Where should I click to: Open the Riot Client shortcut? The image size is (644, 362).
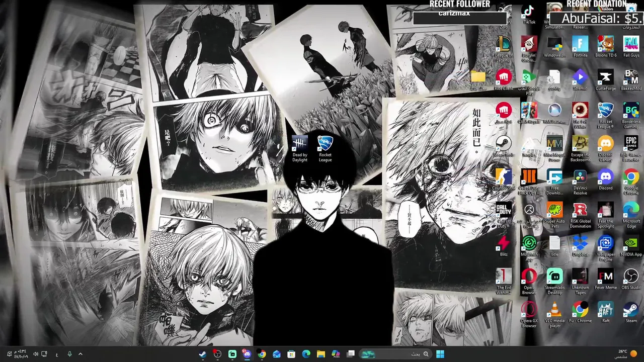pos(504,80)
